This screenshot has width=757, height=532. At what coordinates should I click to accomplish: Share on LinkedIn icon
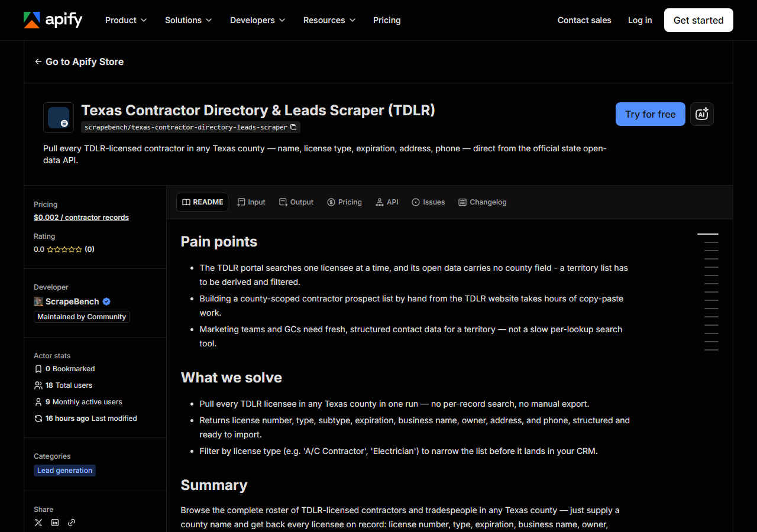[x=55, y=523]
